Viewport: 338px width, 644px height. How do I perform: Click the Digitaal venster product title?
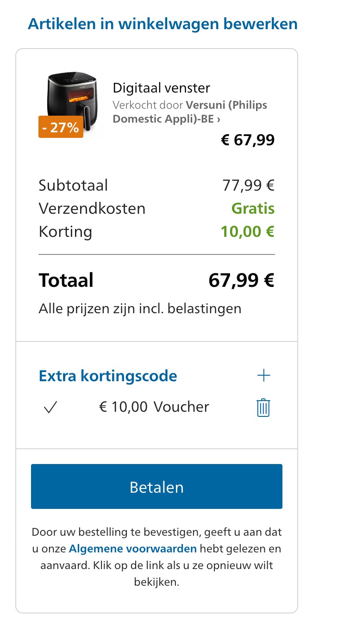point(162,88)
